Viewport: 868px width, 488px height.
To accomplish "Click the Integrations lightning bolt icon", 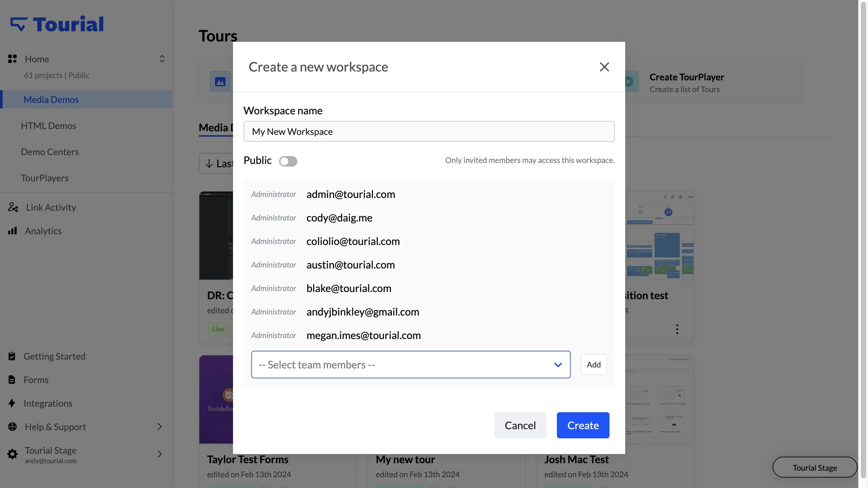I will tap(12, 403).
